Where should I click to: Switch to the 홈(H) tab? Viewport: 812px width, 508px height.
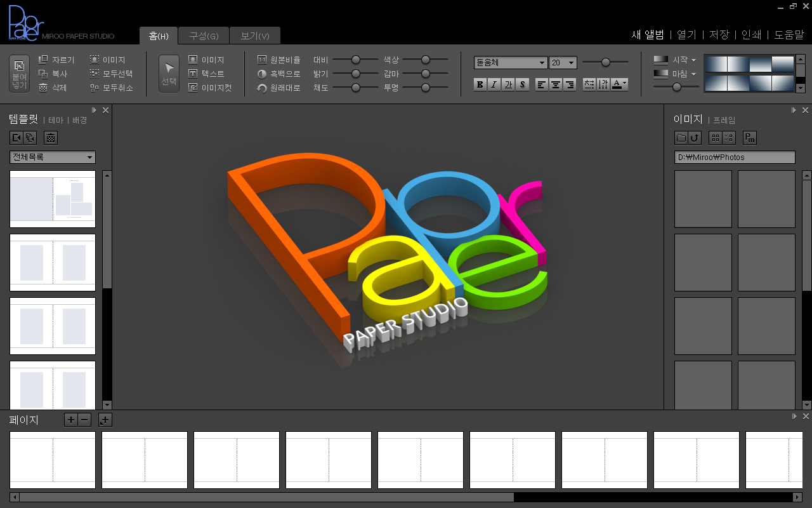(159, 36)
